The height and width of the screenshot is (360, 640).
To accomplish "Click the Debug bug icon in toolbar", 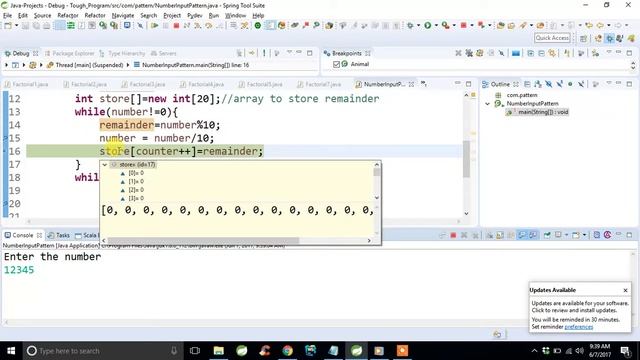I will point(410,26).
